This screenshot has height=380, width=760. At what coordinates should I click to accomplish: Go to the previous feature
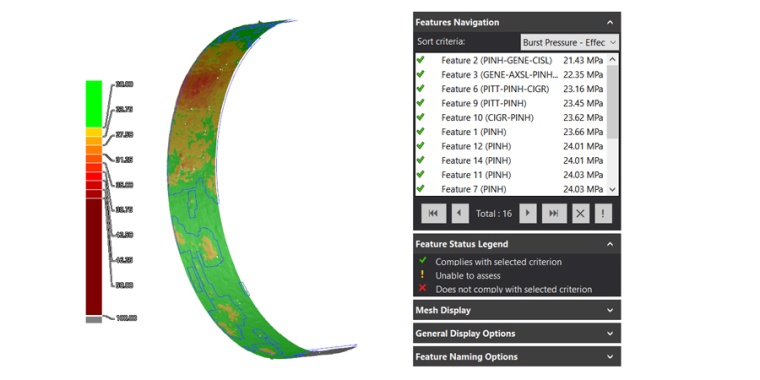coord(460,213)
